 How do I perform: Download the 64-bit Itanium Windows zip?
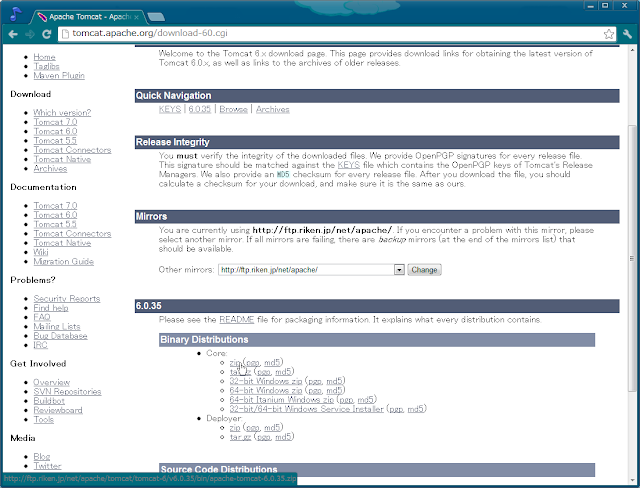(282, 399)
